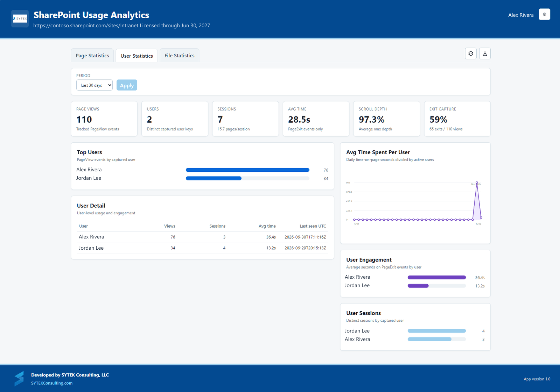Open the SYTEKConsulting.com link
The height and width of the screenshot is (392, 560).
(x=52, y=383)
